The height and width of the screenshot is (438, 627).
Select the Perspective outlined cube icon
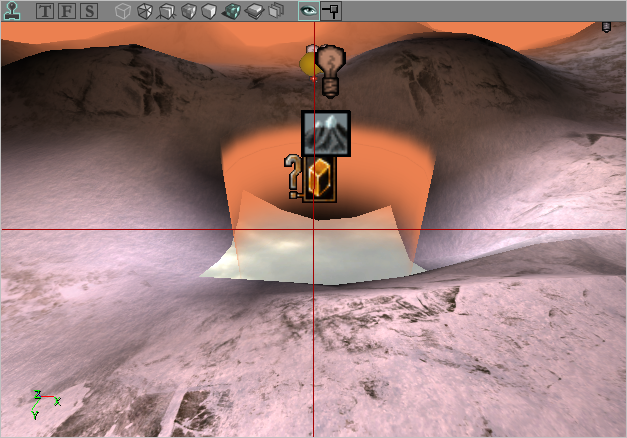point(122,12)
